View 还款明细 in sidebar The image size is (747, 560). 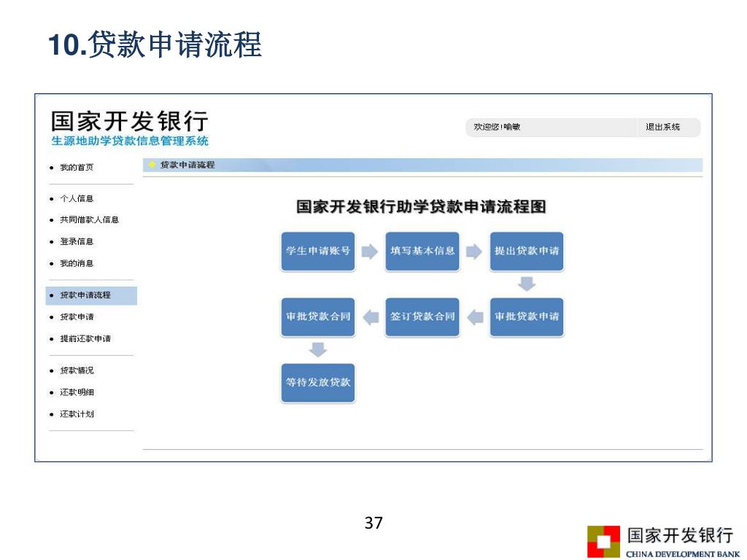[x=77, y=392]
